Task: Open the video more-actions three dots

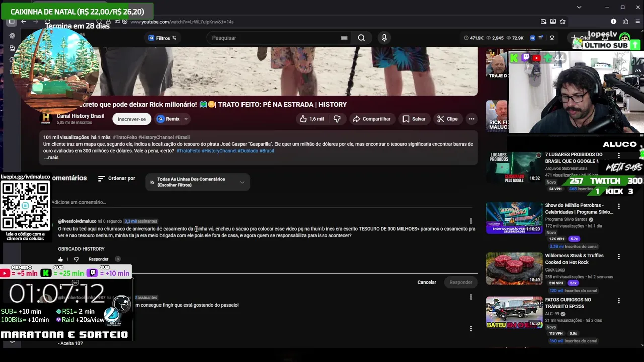Action: click(471, 119)
